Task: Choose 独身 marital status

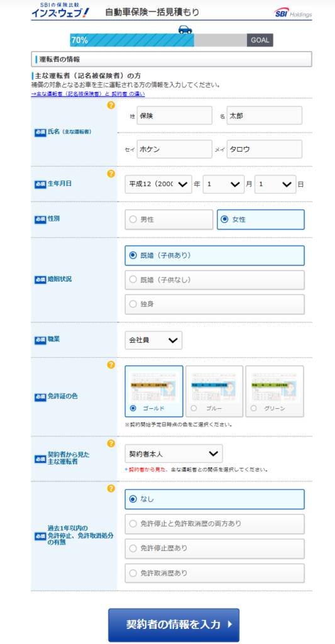Action: (x=215, y=304)
